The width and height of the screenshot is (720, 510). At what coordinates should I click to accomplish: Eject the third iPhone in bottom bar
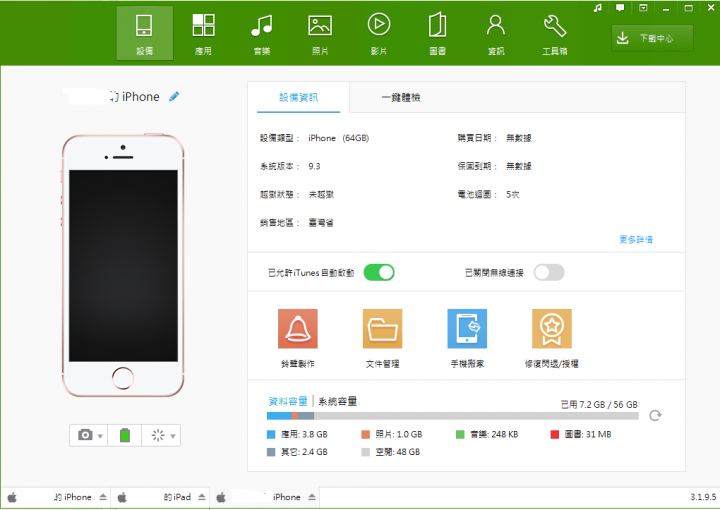coord(312,497)
